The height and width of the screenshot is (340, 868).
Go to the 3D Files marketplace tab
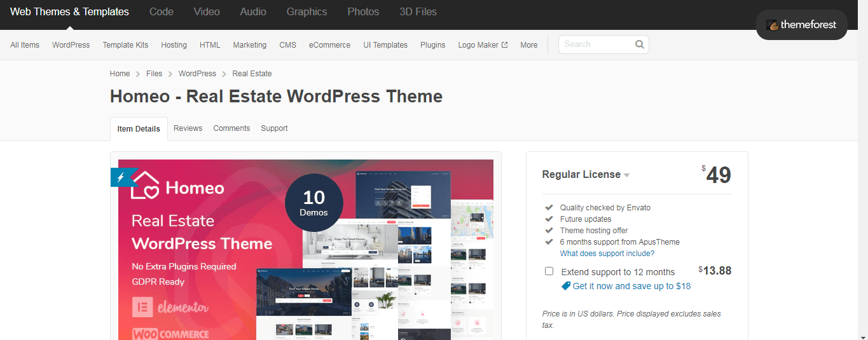click(x=418, y=11)
